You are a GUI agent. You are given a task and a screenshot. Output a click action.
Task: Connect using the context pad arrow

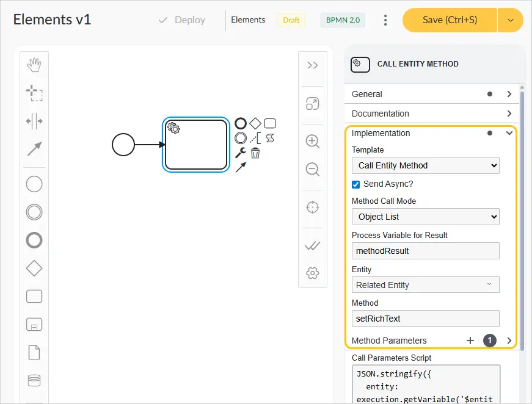click(x=241, y=167)
